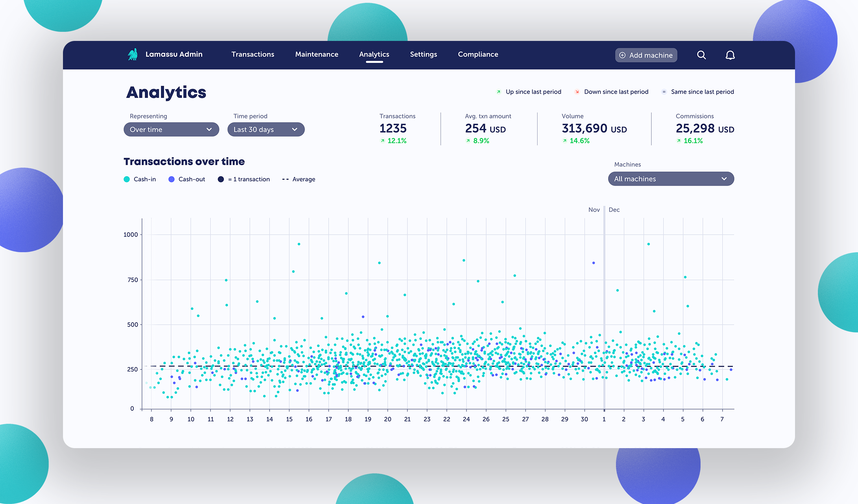This screenshot has height=504, width=858.
Task: Click the dark blue transaction swatch
Action: [221, 179]
